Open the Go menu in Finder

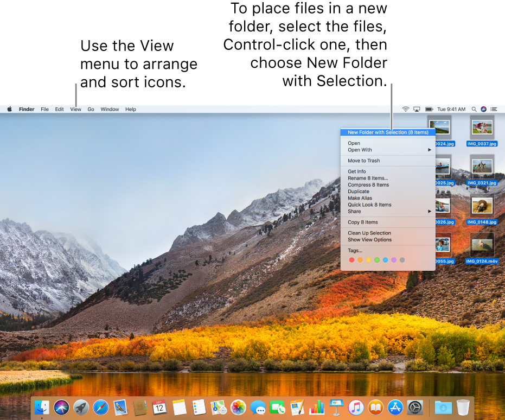[x=91, y=109]
